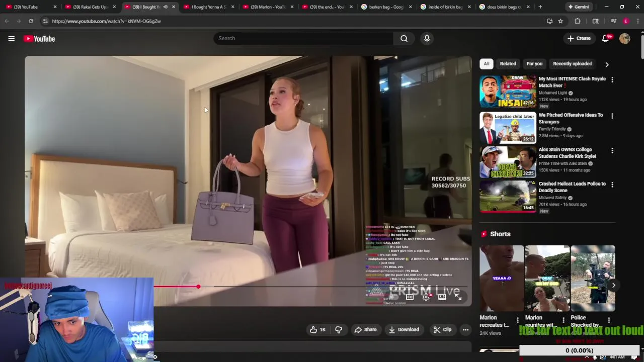Switch to '(39) Marlon - YouTube' tab
644x362 pixels.
267,7
